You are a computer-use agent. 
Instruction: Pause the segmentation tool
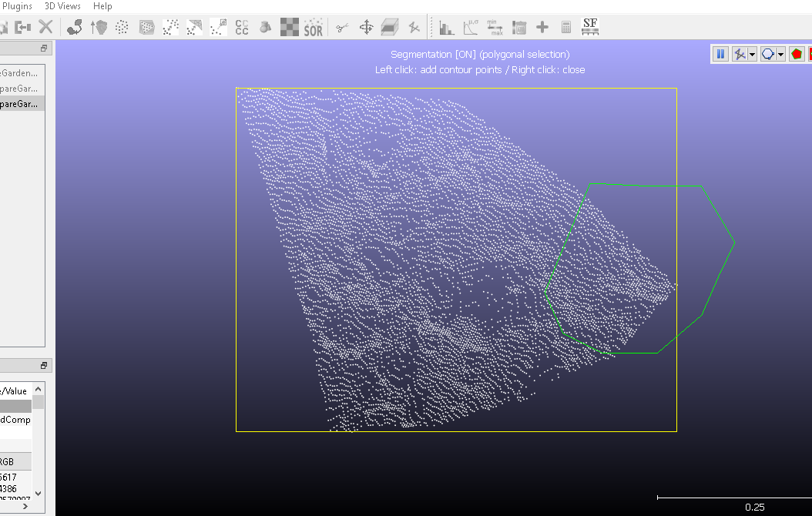tap(720, 54)
